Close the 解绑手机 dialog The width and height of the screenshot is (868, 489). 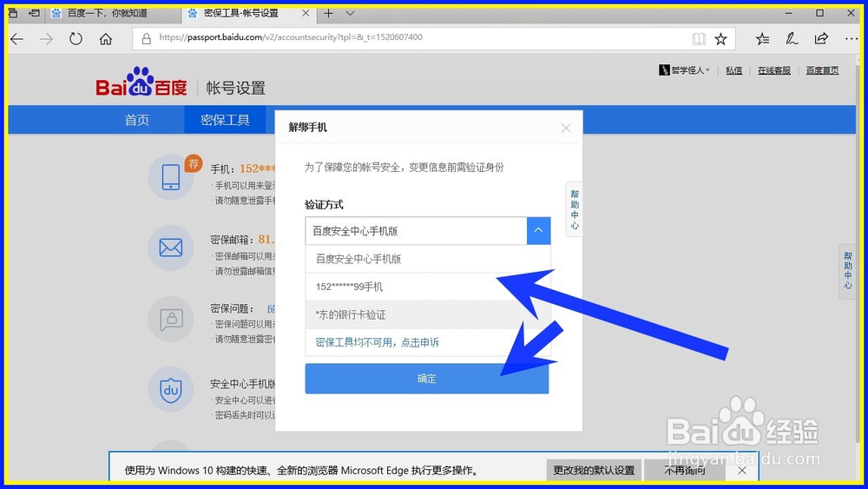click(566, 128)
